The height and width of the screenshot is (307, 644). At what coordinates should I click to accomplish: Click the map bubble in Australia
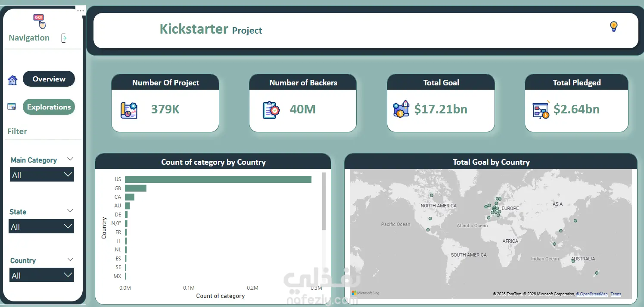[573, 261]
